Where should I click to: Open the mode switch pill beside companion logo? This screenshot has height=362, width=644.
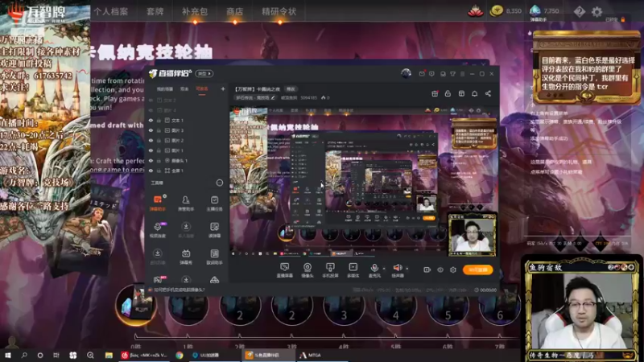(204, 73)
